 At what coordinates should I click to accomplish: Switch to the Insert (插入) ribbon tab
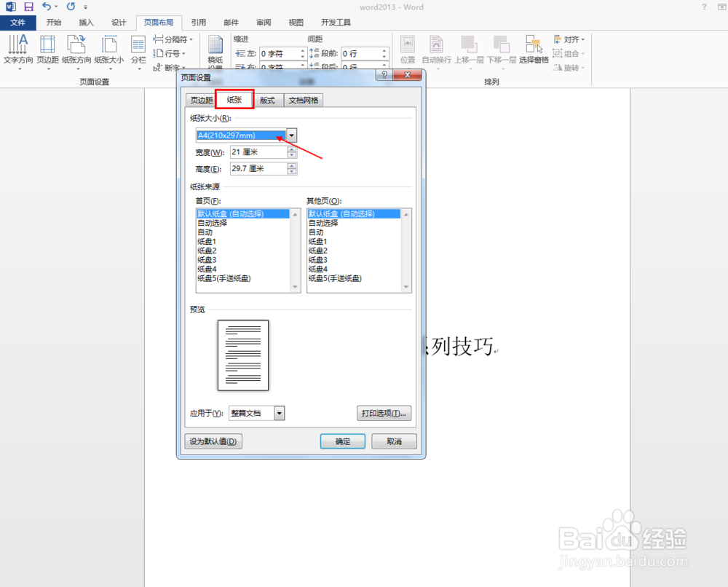click(x=87, y=23)
